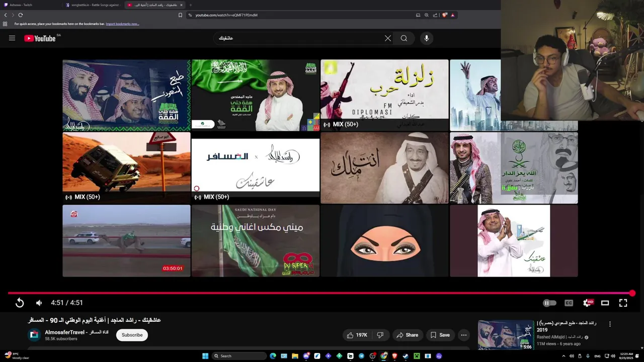Clear the search box with the X
Image resolution: width=644 pixels, height=362 pixels.
pyautogui.click(x=388, y=38)
